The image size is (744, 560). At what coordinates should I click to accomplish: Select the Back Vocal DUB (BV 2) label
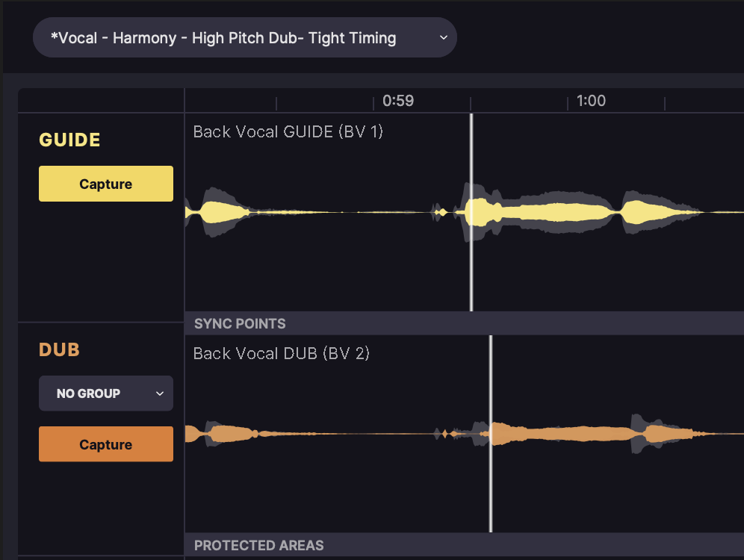(x=281, y=353)
